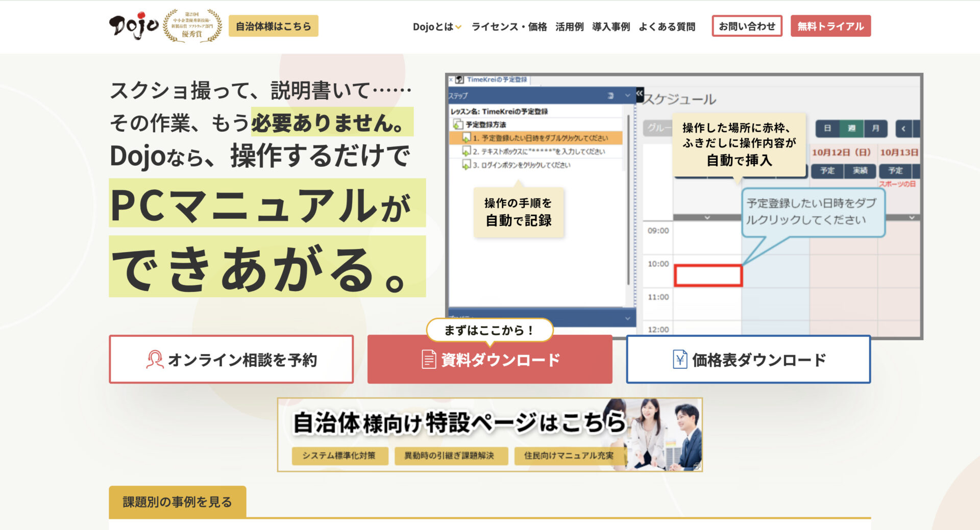Click step 3 ログインボタン row in demo
Image resolution: width=980 pixels, height=530 pixels.
coord(535,165)
